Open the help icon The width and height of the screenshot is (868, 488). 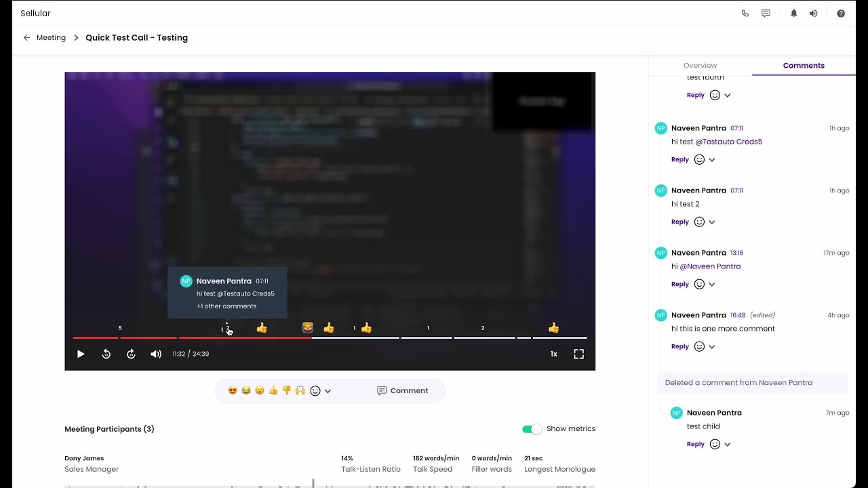(841, 14)
